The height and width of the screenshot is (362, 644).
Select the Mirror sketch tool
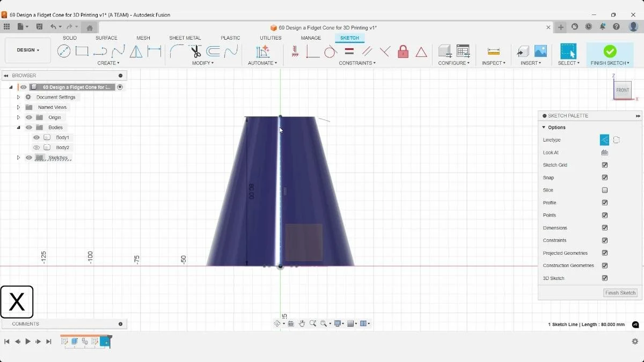click(x=136, y=51)
